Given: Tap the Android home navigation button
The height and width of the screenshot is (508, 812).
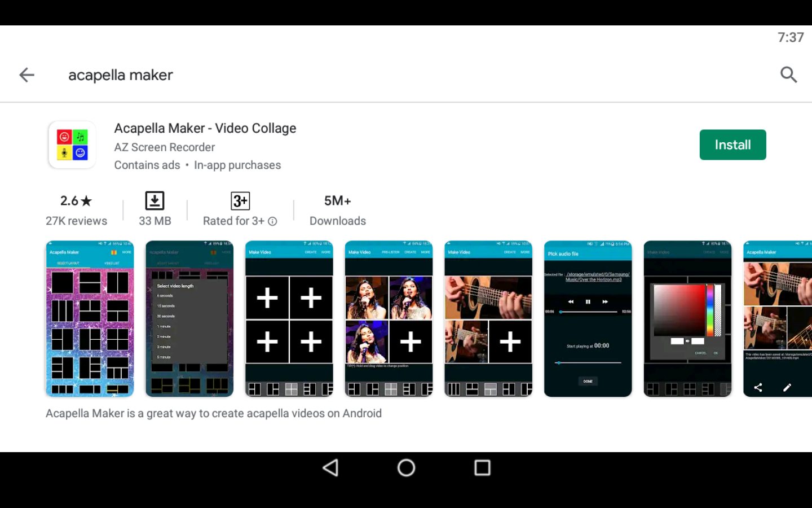Looking at the screenshot, I should (406, 467).
